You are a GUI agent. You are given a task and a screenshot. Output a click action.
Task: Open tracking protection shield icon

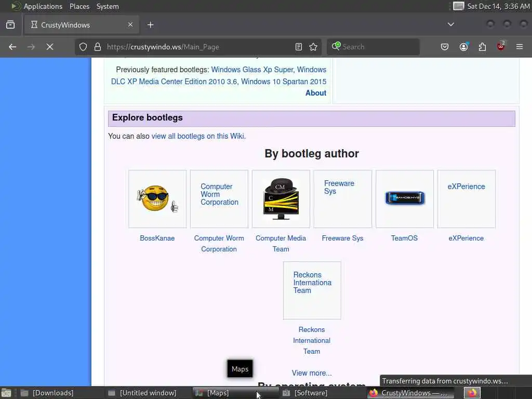tap(83, 47)
